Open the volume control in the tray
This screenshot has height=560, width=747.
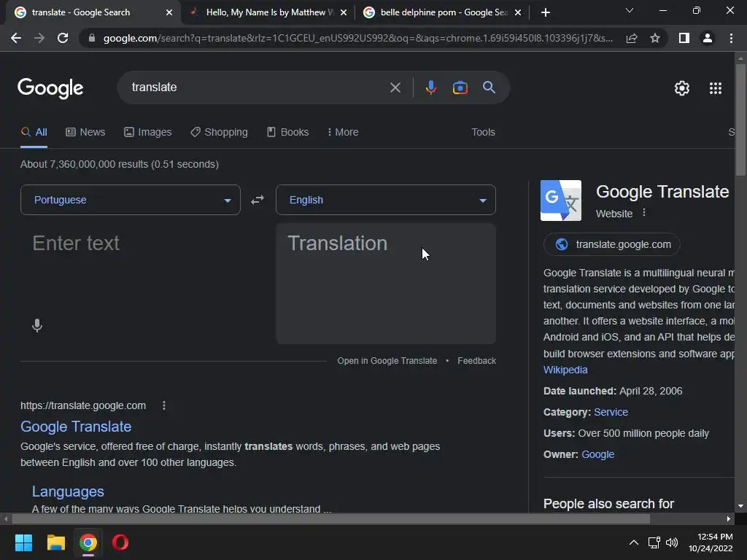pyautogui.click(x=672, y=542)
